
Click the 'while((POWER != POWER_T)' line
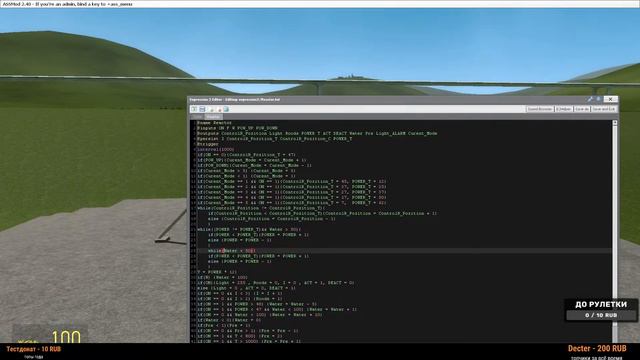tap(249, 229)
